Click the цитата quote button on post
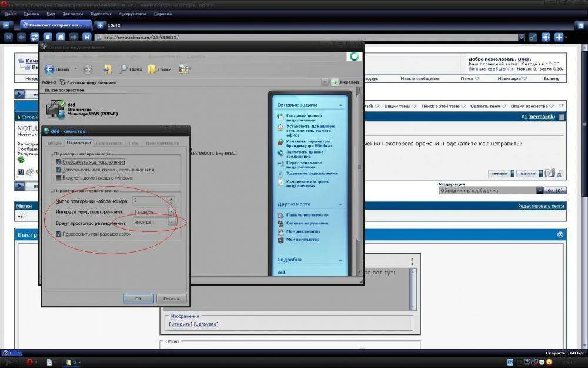Viewport: 588px width, 368px height. pyautogui.click(x=529, y=173)
